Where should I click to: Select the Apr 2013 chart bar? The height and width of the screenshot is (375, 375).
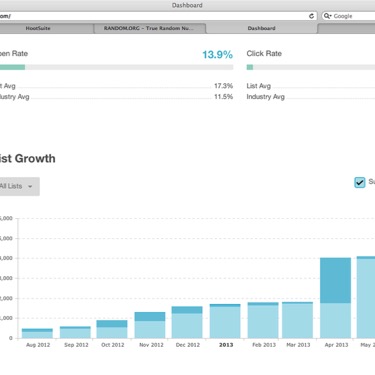tap(335, 298)
